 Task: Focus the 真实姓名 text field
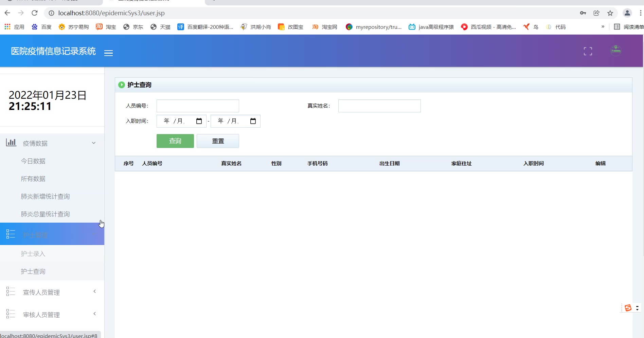point(379,106)
